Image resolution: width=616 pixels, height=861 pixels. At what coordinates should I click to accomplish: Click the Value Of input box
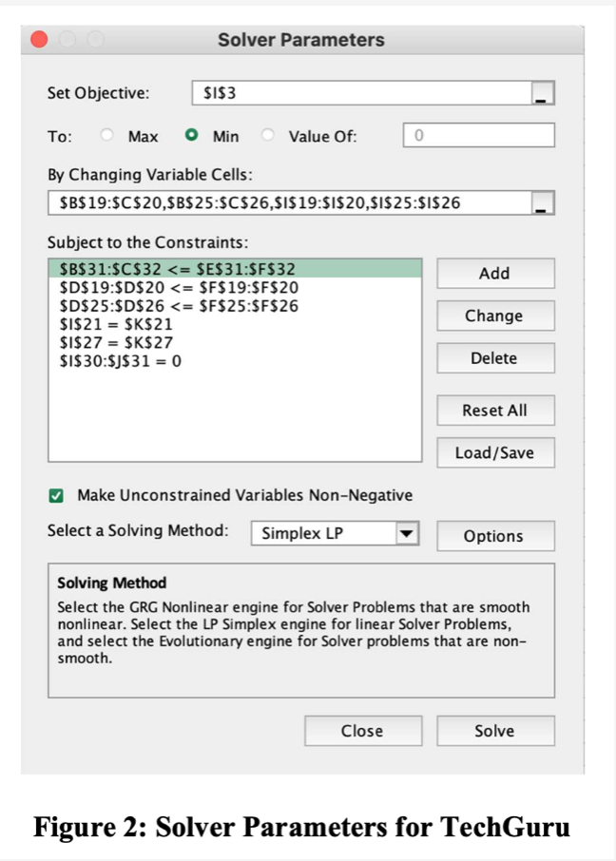480,135
